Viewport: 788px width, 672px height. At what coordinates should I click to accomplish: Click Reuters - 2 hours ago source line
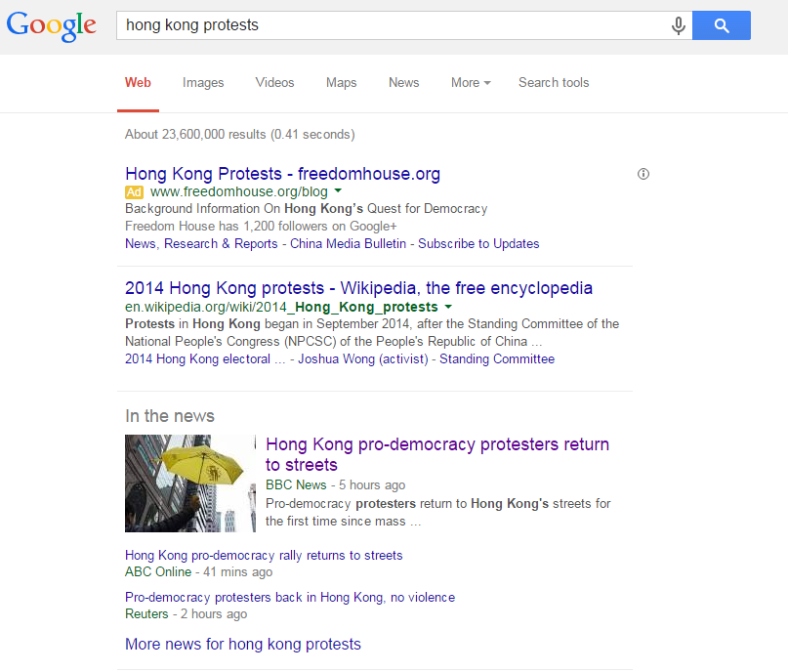click(186, 613)
